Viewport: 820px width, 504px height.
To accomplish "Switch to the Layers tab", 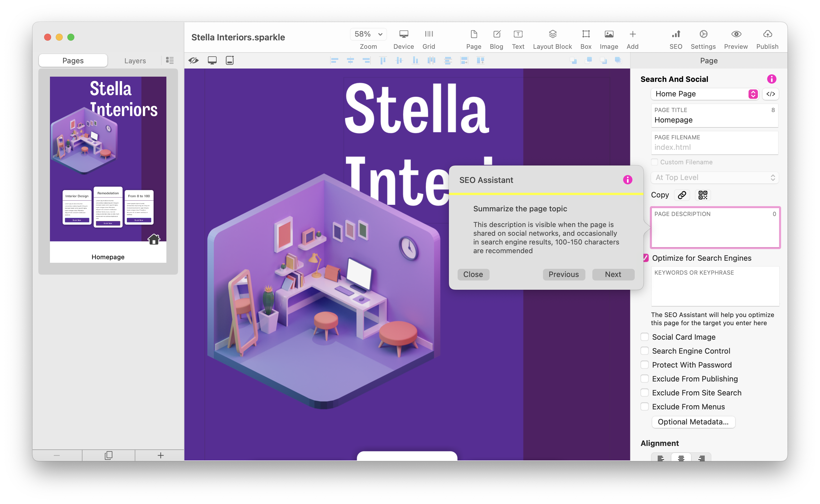I will click(135, 61).
